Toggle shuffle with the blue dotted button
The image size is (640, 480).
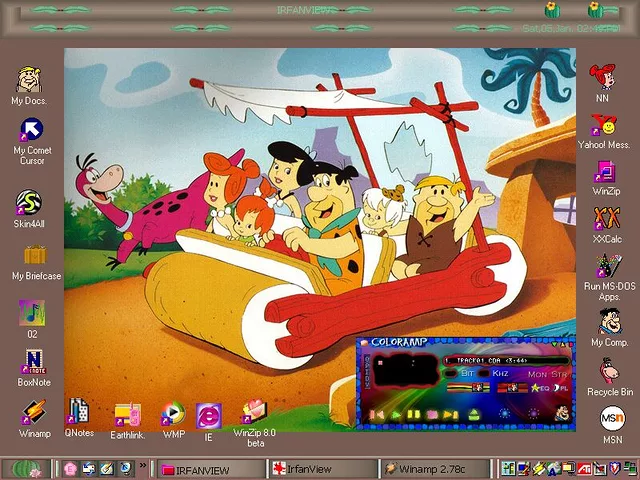coord(504,413)
